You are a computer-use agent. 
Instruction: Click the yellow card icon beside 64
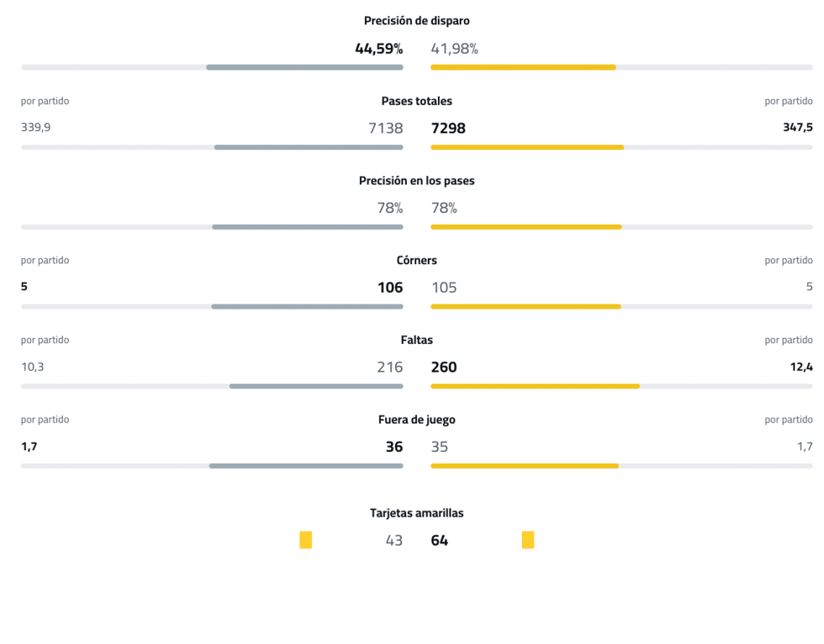[x=528, y=540]
